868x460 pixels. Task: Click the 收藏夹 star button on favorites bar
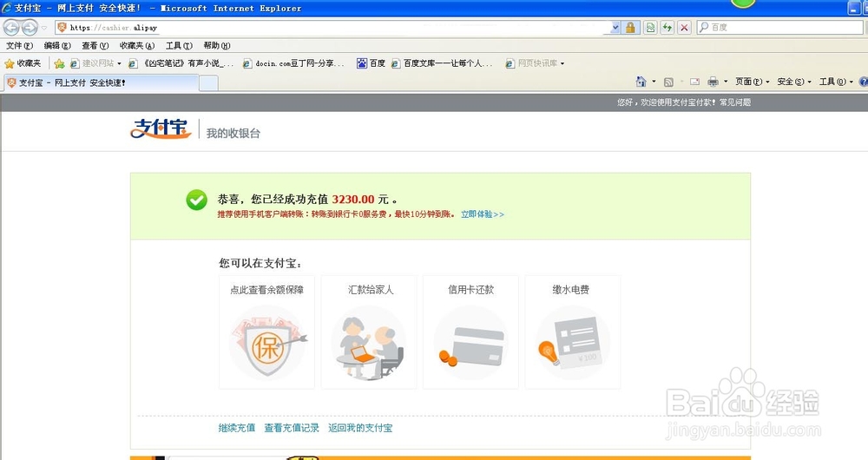(x=23, y=63)
